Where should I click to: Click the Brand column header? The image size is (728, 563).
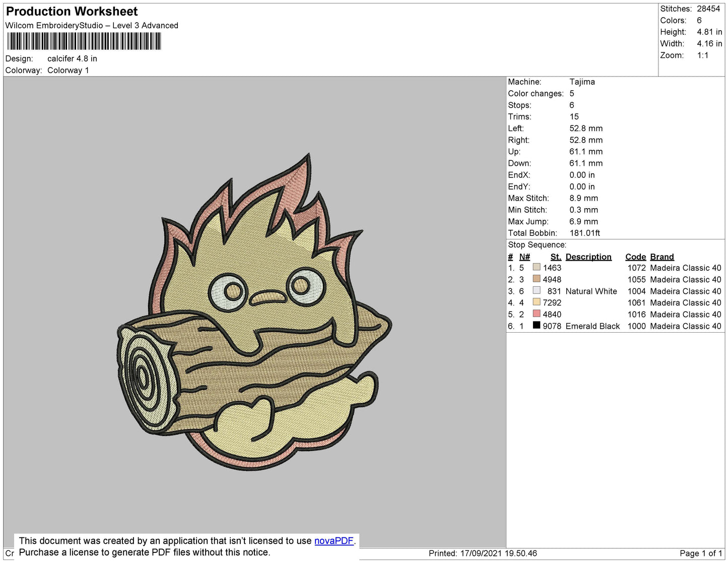click(x=661, y=257)
